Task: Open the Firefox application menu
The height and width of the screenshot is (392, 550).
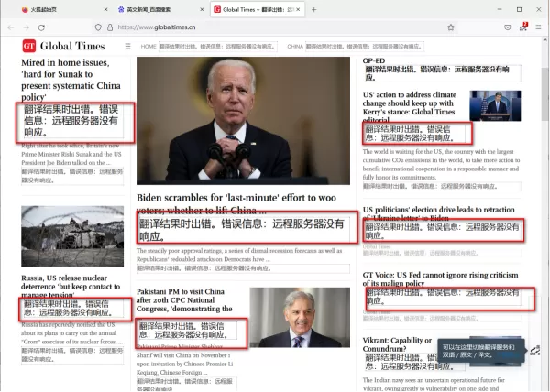Action: 538,27
